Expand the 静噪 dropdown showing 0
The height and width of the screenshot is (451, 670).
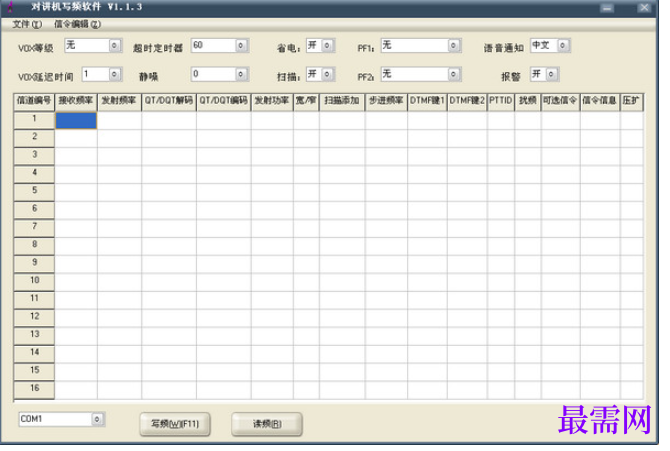pos(241,74)
